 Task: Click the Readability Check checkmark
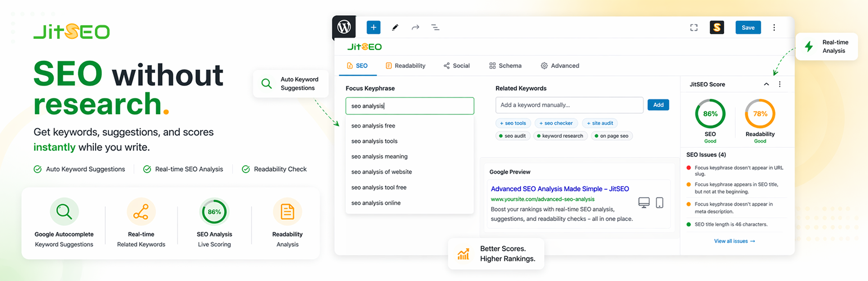[x=245, y=169]
